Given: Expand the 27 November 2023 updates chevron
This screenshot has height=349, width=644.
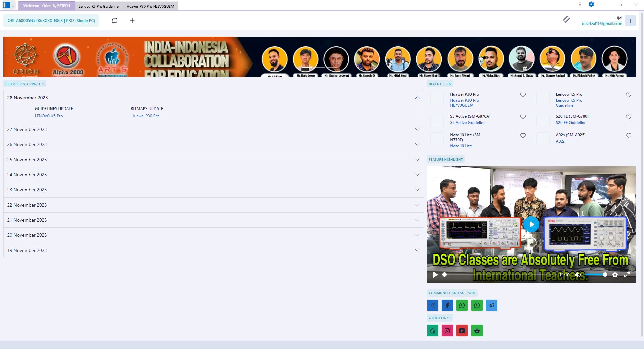Looking at the screenshot, I should 417,129.
